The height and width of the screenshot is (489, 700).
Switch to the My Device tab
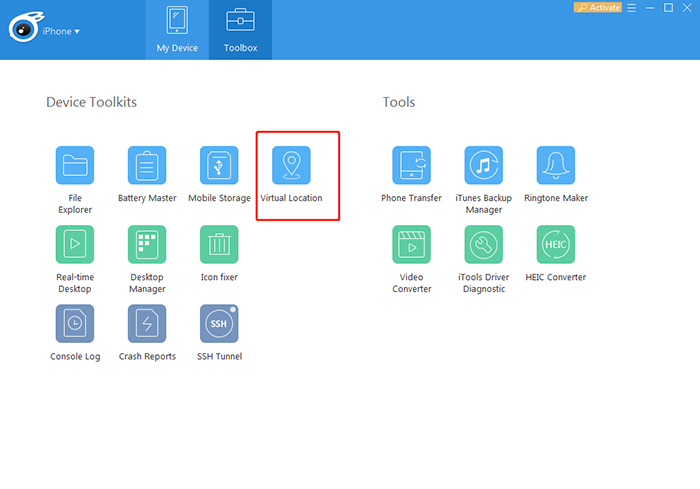tap(177, 29)
